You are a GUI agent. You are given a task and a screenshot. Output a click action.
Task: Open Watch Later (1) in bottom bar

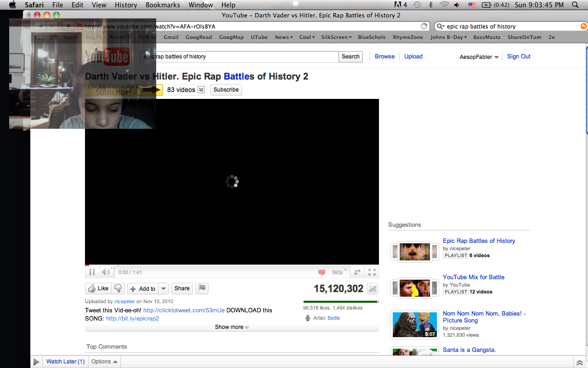pos(65,362)
